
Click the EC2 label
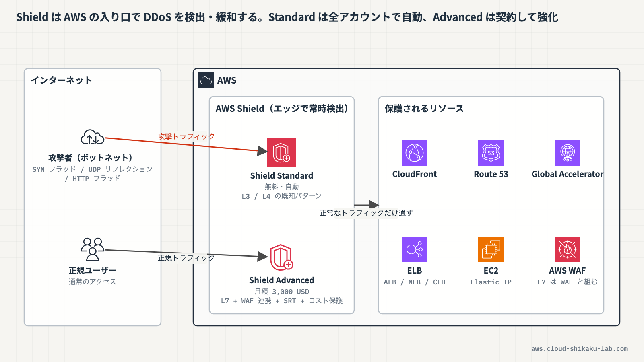click(x=491, y=271)
